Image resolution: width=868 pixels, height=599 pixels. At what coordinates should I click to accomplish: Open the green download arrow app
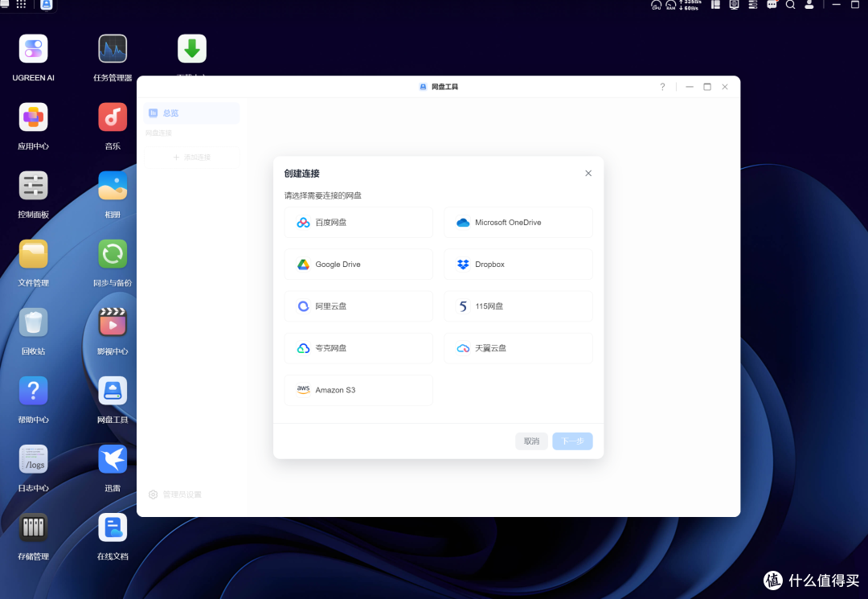191,49
